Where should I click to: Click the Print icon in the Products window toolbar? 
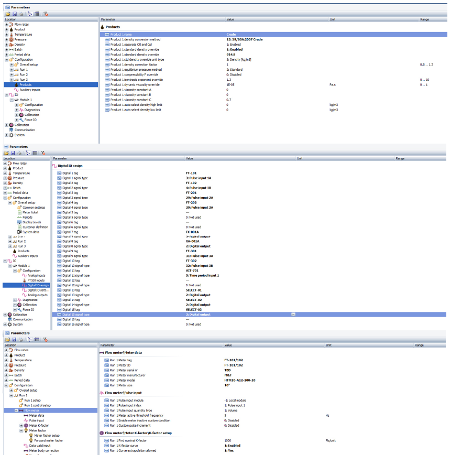pyautogui.click(x=21, y=14)
